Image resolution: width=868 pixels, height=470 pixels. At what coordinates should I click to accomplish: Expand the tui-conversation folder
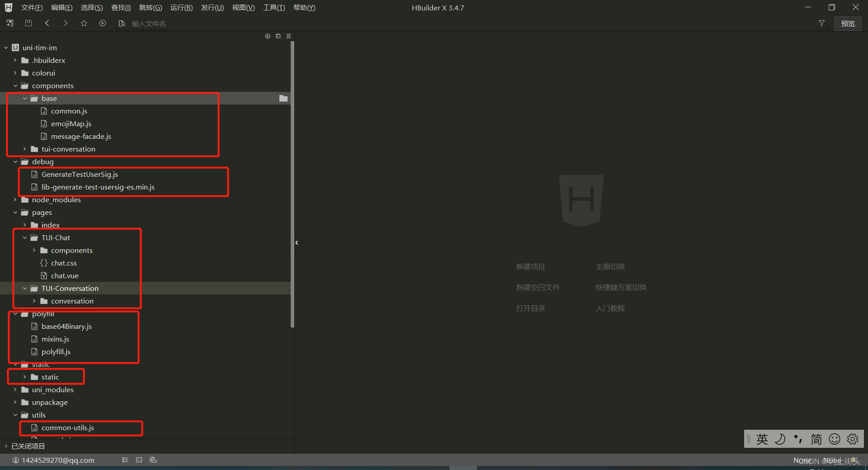25,149
